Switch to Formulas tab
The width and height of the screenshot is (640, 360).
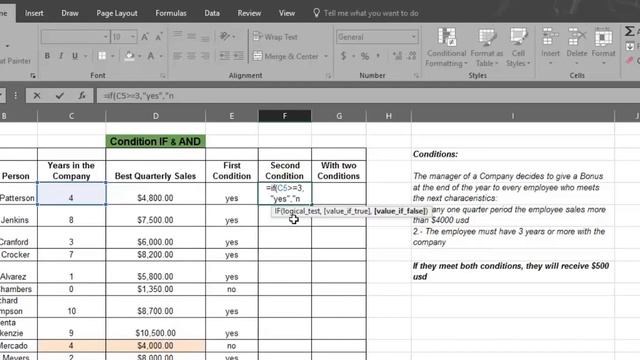pos(171,13)
